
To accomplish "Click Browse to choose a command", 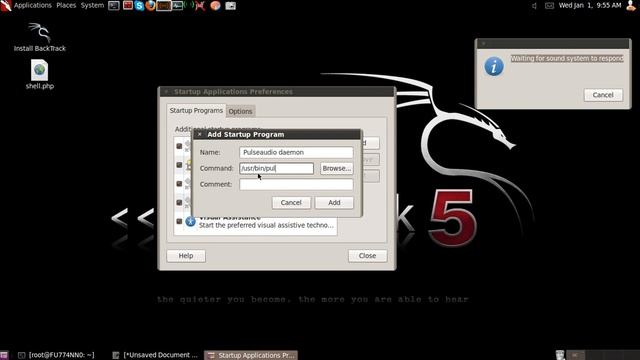I will [x=336, y=168].
